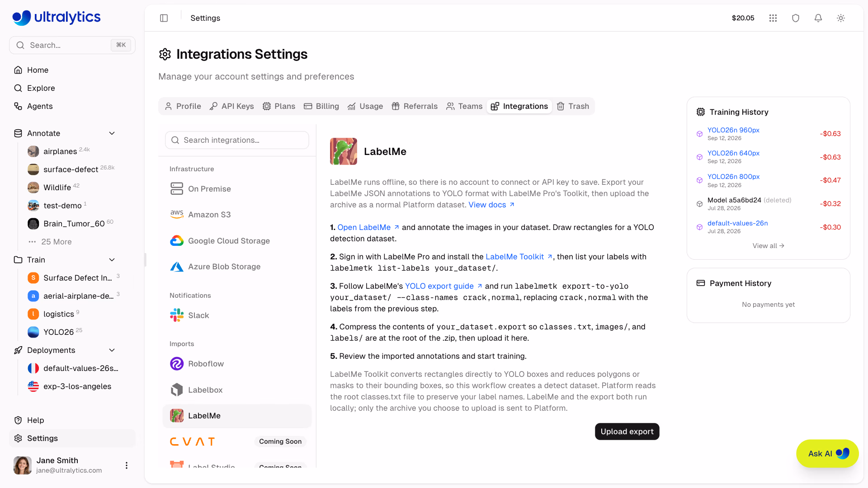Click View all training history
Viewport: 868px width, 488px height.
pos(768,246)
